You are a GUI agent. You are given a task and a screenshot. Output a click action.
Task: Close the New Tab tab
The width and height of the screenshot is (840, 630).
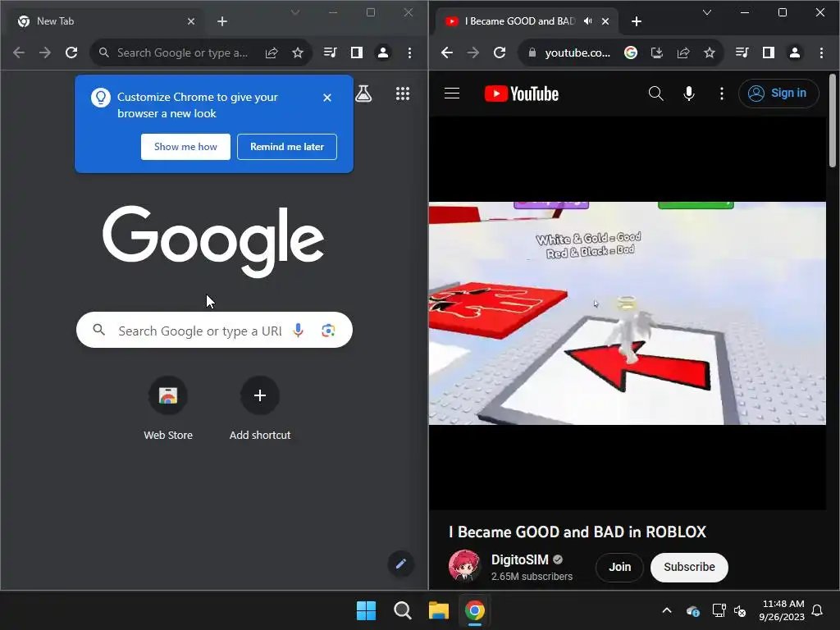pos(191,21)
